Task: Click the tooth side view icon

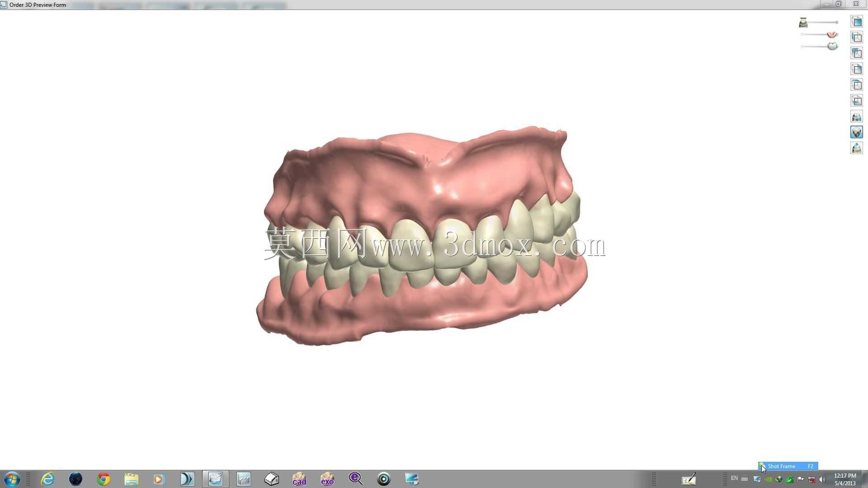Action: pos(856,148)
